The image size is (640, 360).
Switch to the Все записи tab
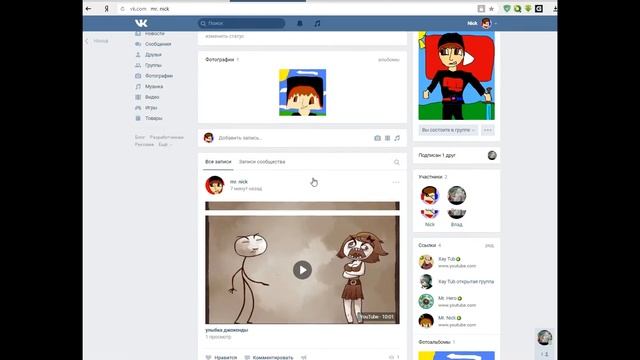pos(218,162)
